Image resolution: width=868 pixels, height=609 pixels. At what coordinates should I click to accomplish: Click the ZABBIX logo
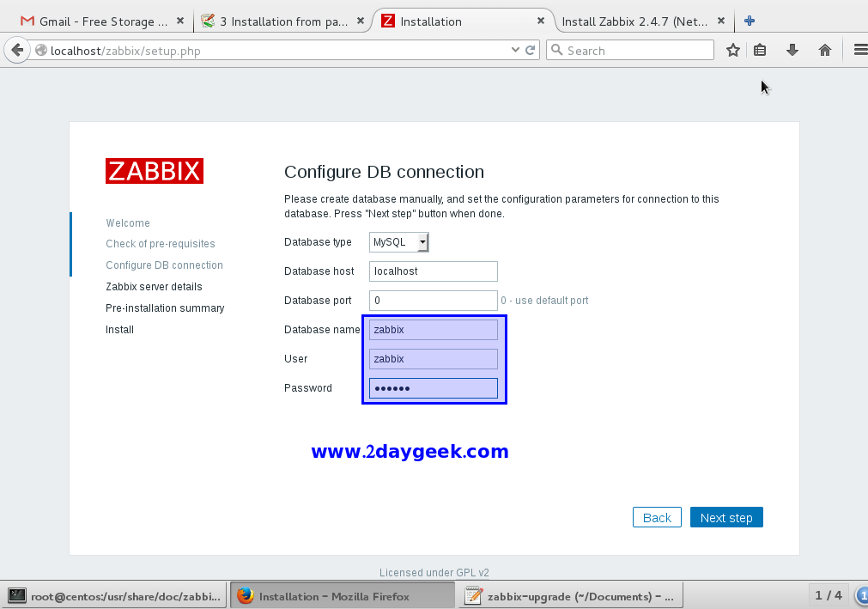coord(155,171)
